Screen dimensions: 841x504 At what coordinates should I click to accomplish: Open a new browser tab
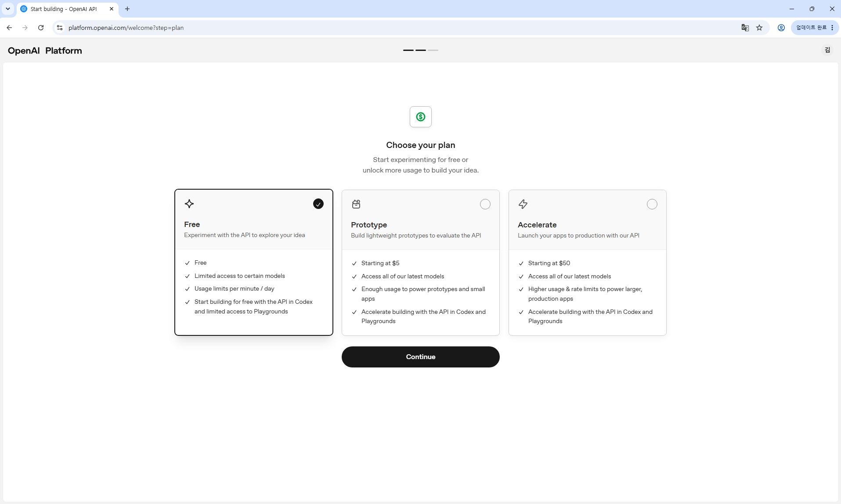[127, 9]
